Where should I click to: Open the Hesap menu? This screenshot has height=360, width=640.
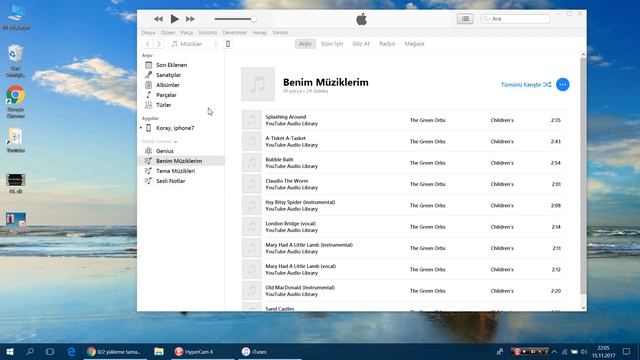point(260,33)
